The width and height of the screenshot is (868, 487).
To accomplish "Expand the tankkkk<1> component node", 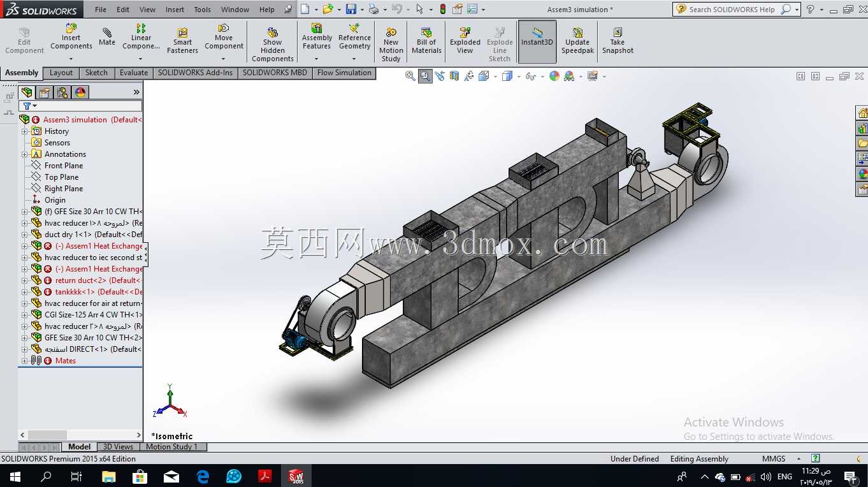I will coord(25,292).
